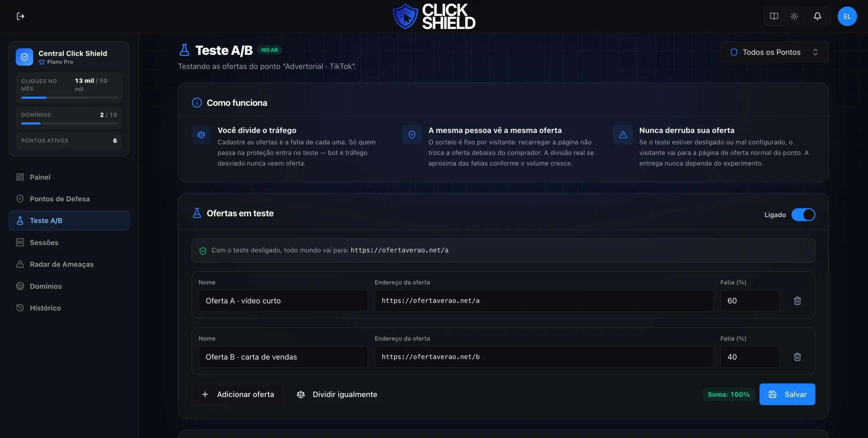Viewport: 868px width, 438px height.
Task: Click the Pontos Ativos count row
Action: click(x=69, y=141)
